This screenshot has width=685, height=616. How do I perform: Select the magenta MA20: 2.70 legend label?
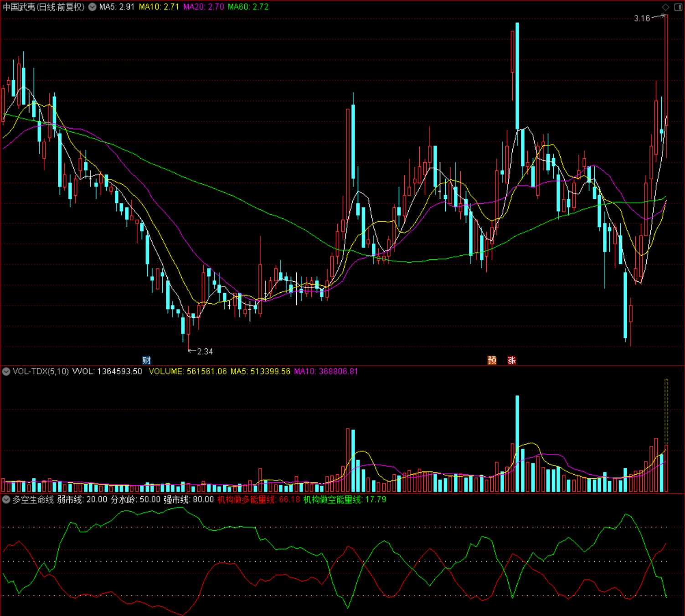coord(204,7)
